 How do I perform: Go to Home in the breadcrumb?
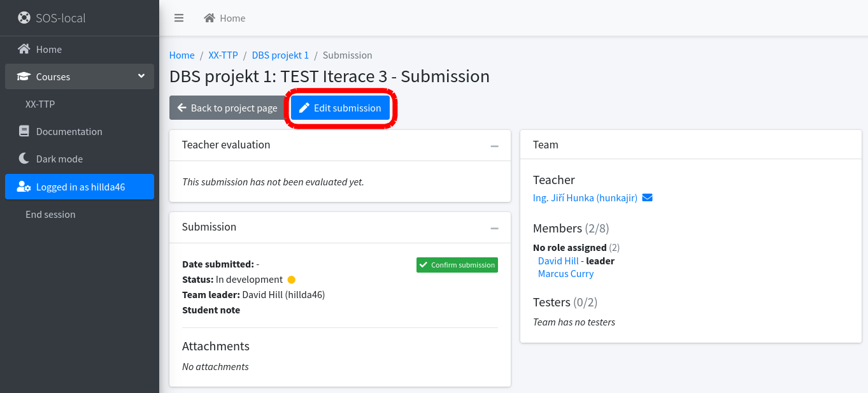[181, 55]
